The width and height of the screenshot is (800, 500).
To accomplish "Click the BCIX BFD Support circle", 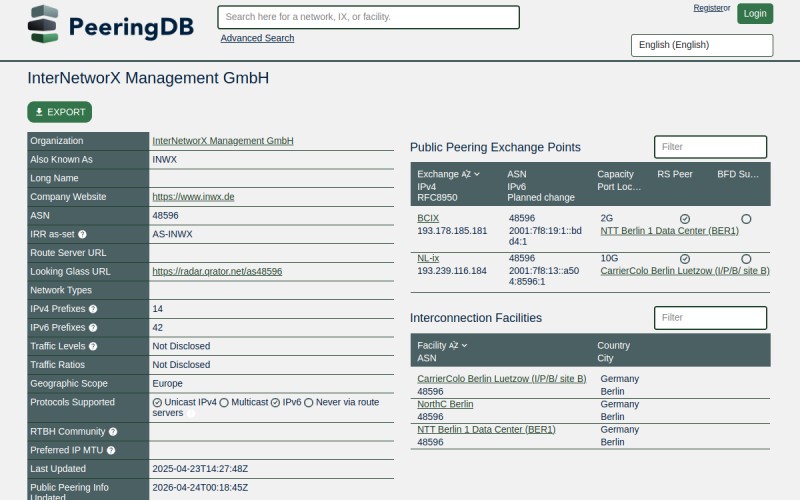I will click(746, 219).
